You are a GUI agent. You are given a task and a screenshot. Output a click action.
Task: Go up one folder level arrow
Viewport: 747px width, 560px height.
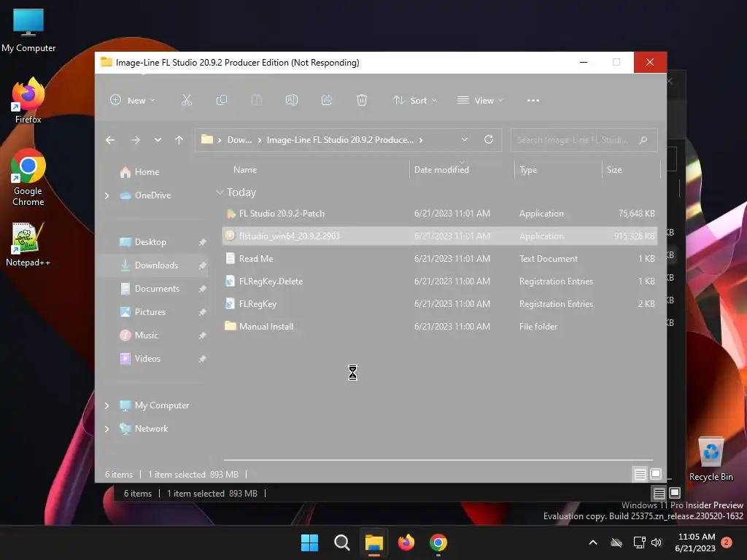[x=179, y=140]
